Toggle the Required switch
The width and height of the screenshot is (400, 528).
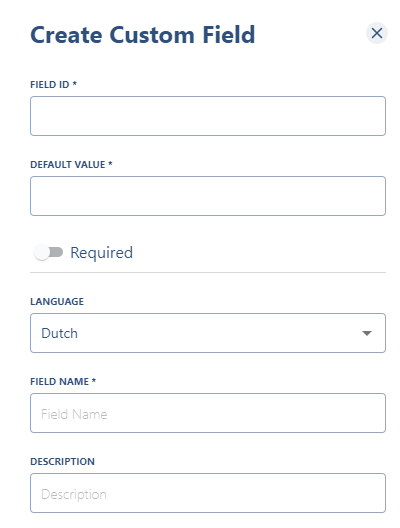[48, 253]
